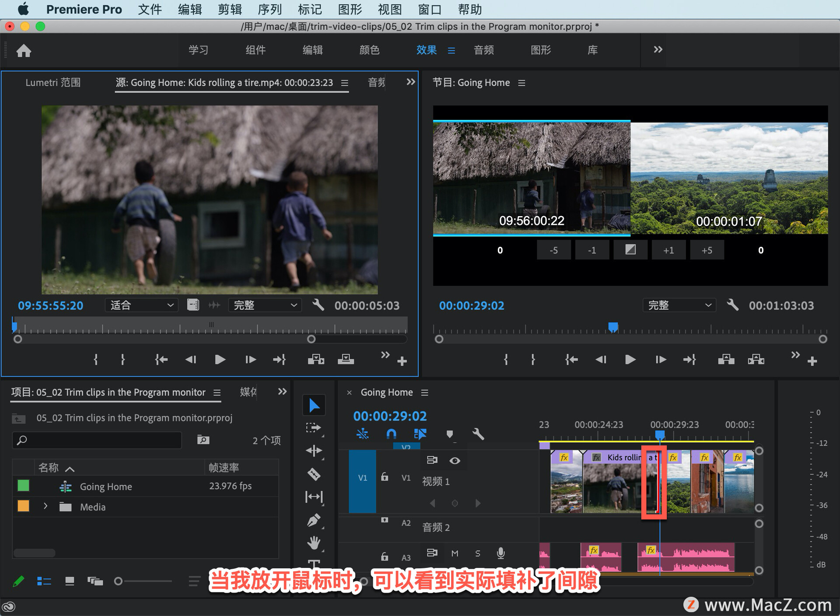Toggle track output eye for V1

[455, 460]
